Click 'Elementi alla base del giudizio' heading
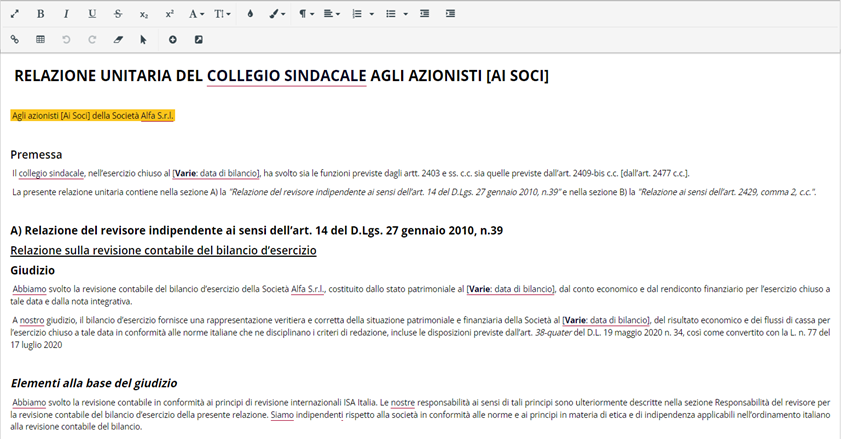841x439 pixels. [x=94, y=383]
